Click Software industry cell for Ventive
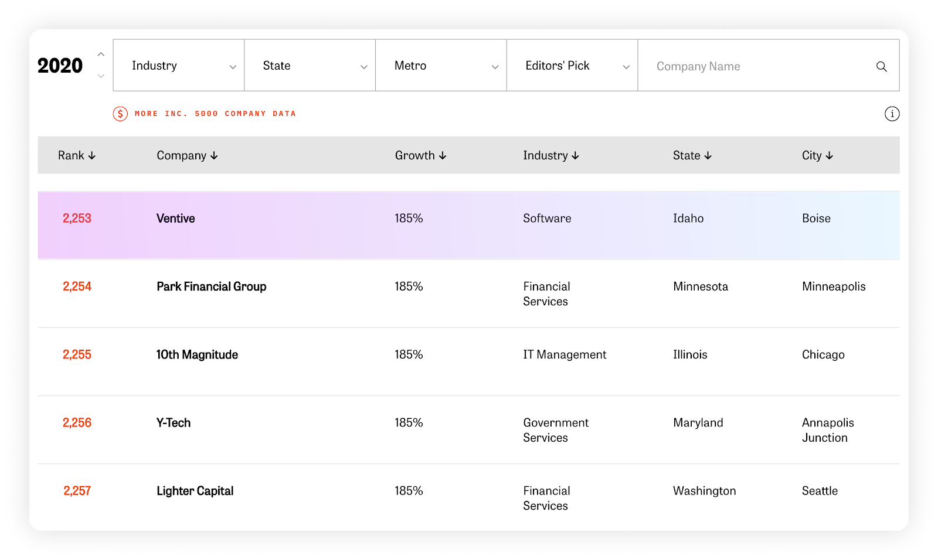This screenshot has height=560, width=938. click(x=547, y=218)
